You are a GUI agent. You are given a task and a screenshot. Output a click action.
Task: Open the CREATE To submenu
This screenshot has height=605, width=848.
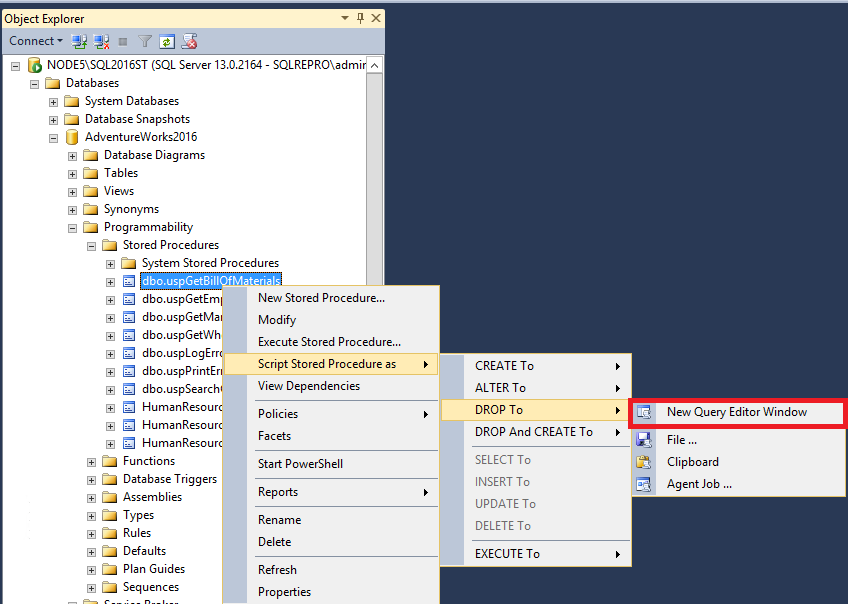coord(535,366)
